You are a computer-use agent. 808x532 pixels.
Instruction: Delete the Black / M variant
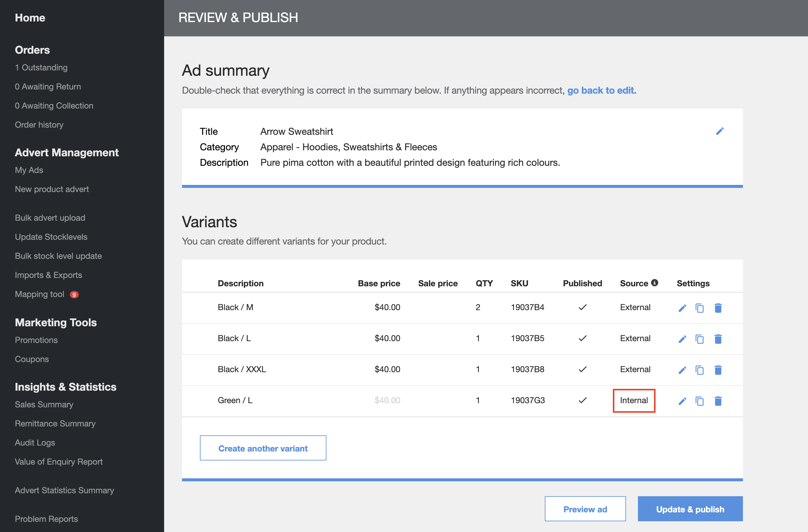[718, 308]
